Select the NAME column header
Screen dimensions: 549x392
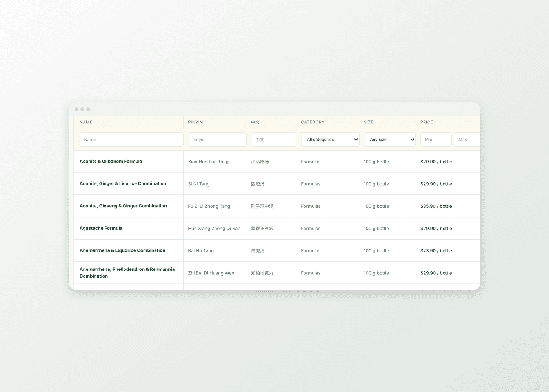(86, 122)
